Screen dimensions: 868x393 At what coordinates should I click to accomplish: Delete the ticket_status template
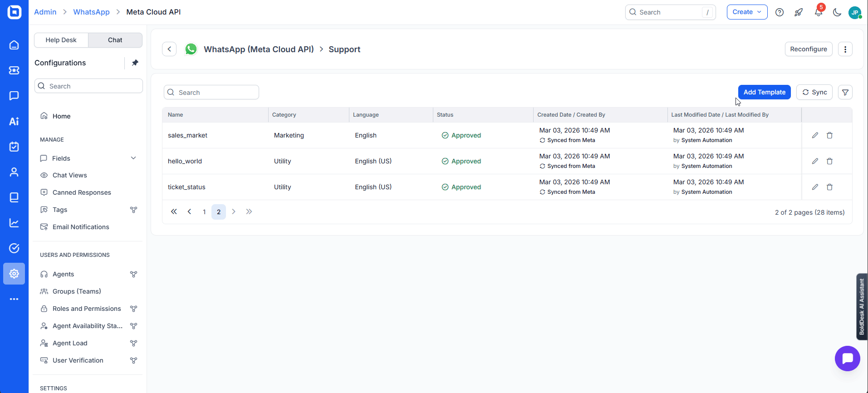pyautogui.click(x=829, y=187)
